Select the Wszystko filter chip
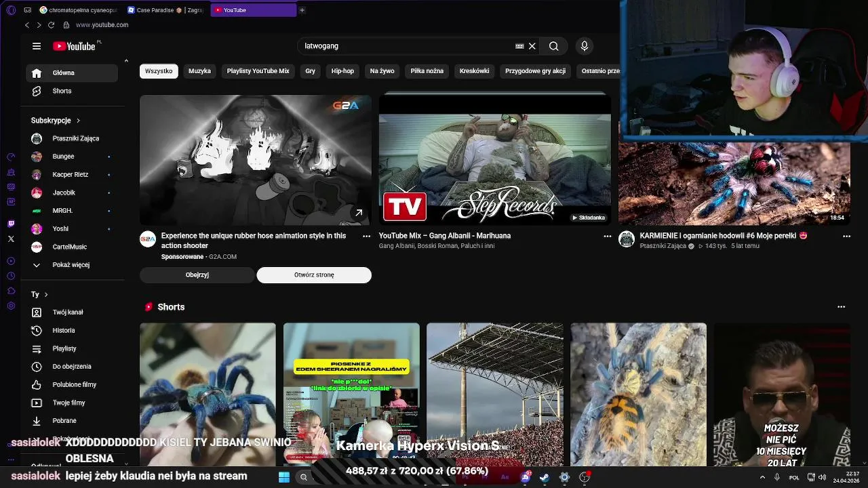 (159, 71)
